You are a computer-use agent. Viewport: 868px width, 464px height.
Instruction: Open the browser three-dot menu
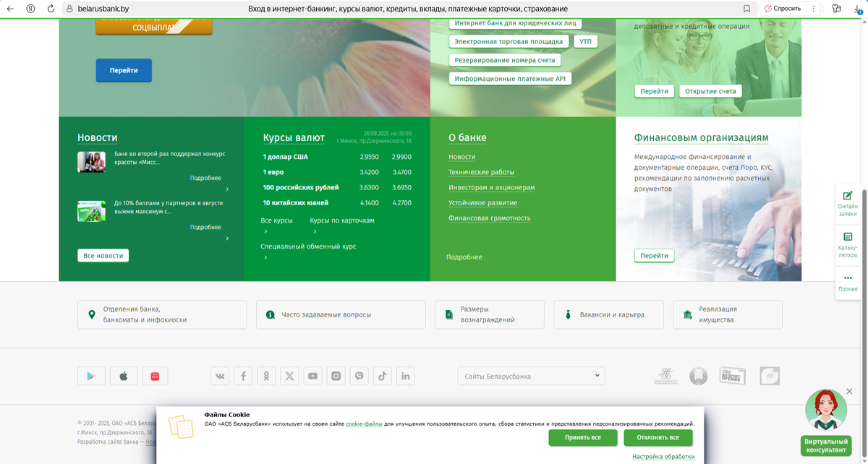814,9
